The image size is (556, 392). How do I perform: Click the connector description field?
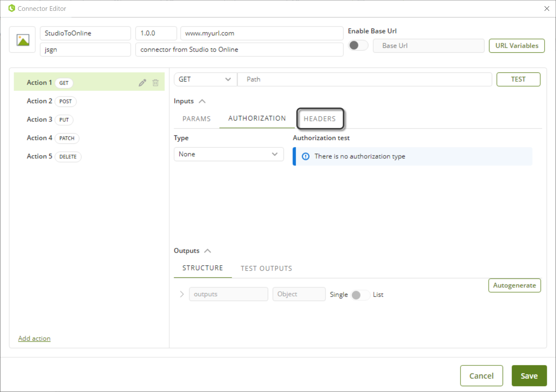point(239,50)
